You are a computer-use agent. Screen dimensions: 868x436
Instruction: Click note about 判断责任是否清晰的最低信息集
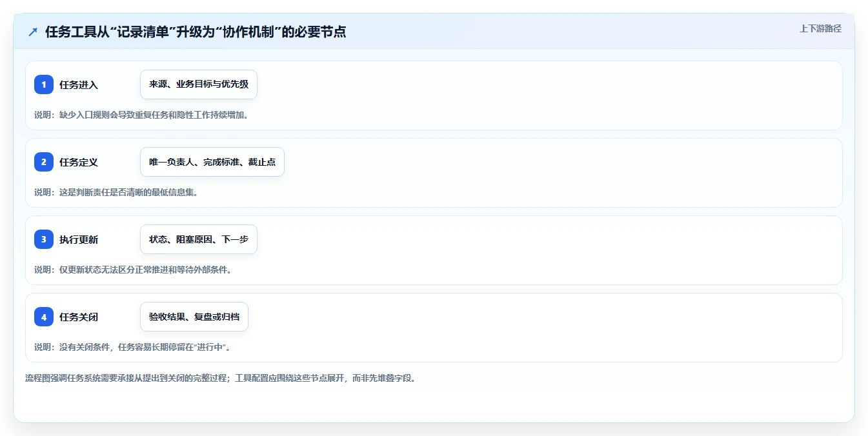(116, 192)
